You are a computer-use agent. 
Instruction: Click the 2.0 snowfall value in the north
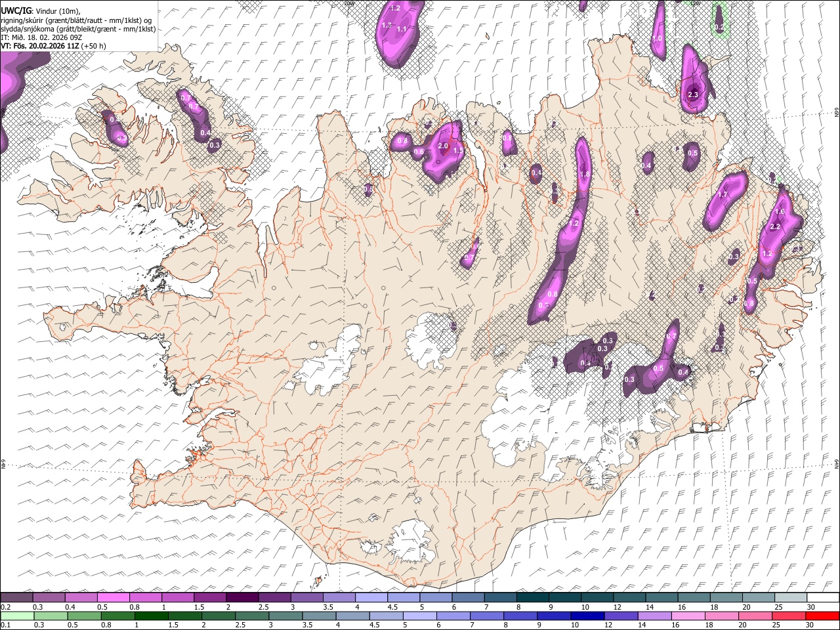tap(443, 146)
